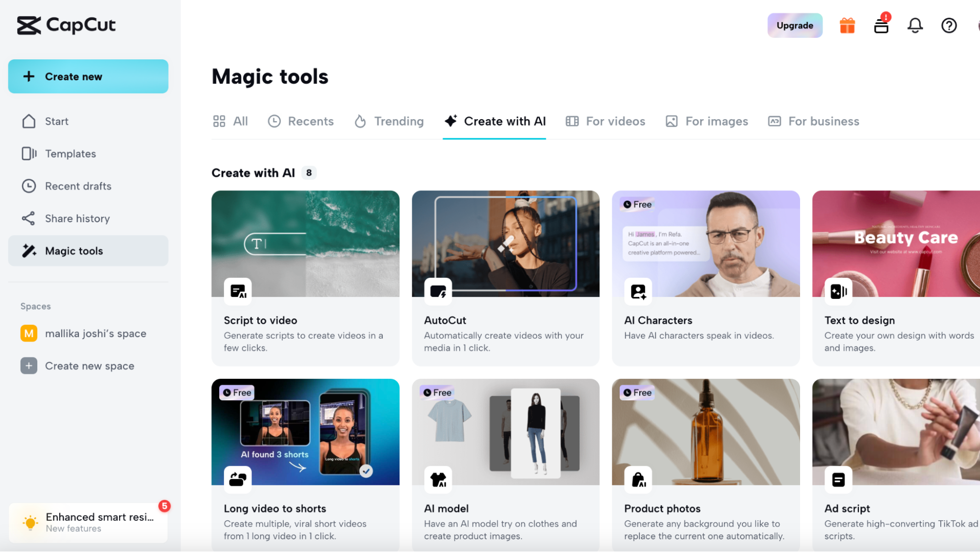Switch to the For videos tab
The image size is (980, 552).
click(x=605, y=121)
